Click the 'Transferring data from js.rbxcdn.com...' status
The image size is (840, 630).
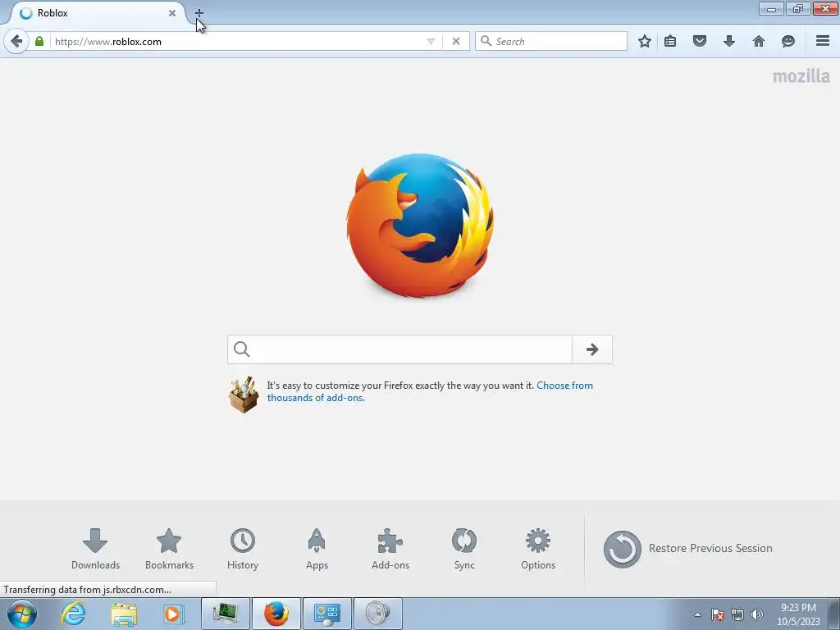pos(87,589)
